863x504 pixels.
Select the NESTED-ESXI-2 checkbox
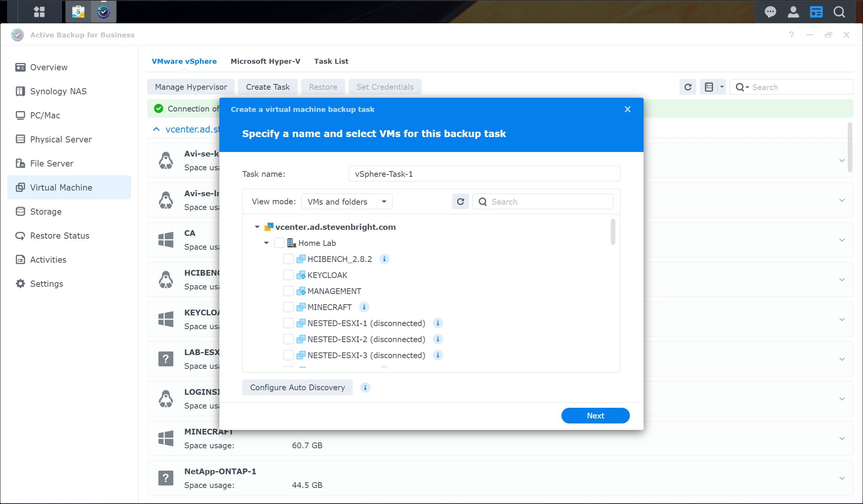(289, 339)
